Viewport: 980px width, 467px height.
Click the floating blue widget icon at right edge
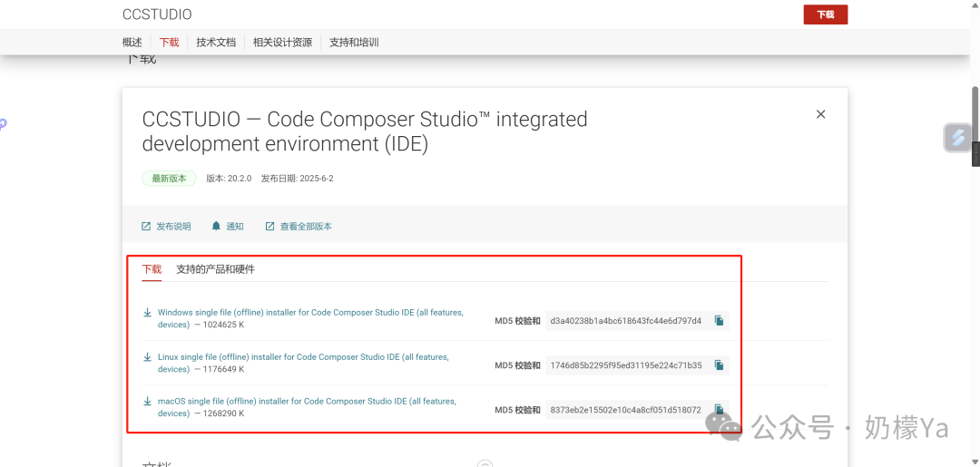point(957,138)
